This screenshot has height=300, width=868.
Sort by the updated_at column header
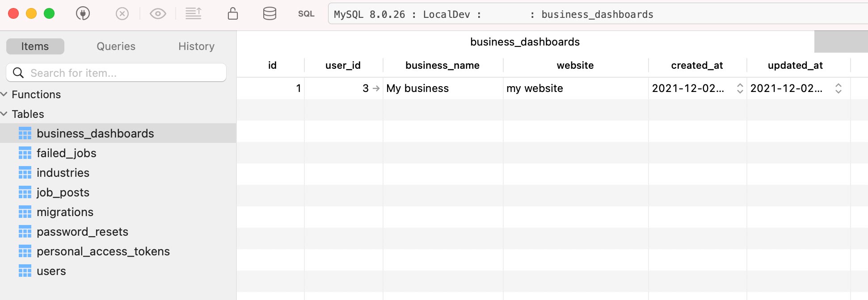coord(795,65)
